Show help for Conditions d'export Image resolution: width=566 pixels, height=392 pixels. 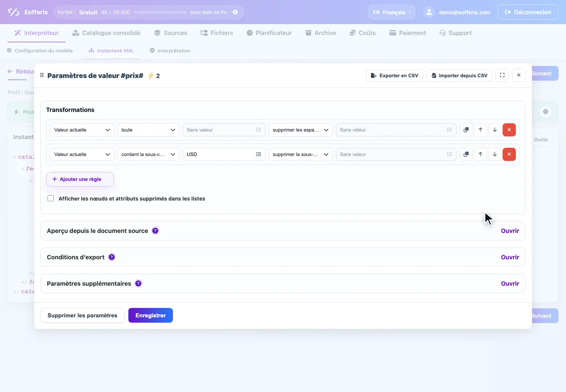[x=112, y=257]
